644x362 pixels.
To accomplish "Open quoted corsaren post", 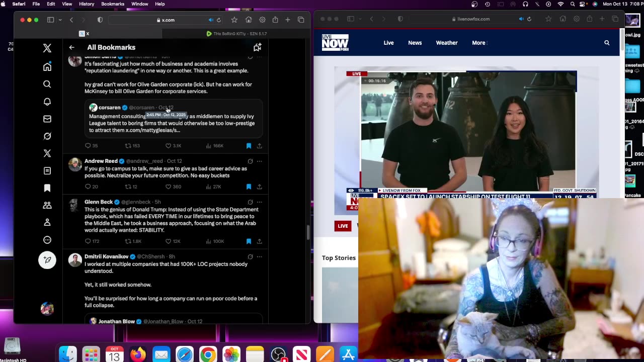I will [174, 119].
